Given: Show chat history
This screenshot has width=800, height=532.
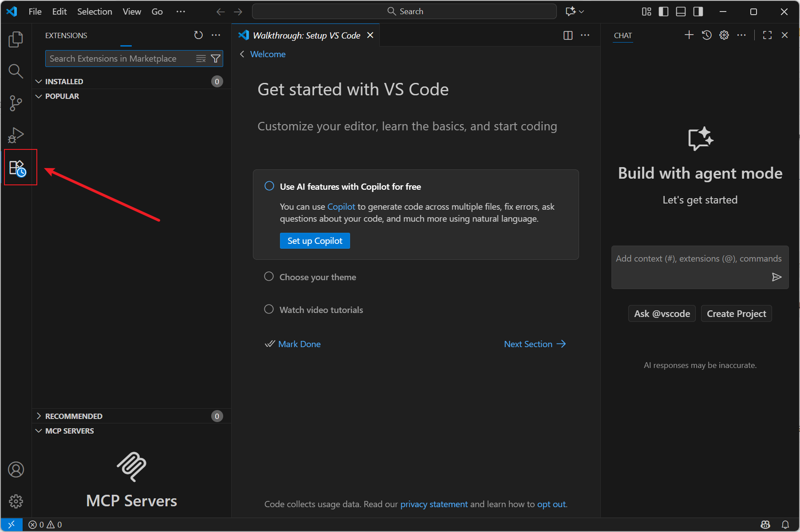Looking at the screenshot, I should click(707, 35).
